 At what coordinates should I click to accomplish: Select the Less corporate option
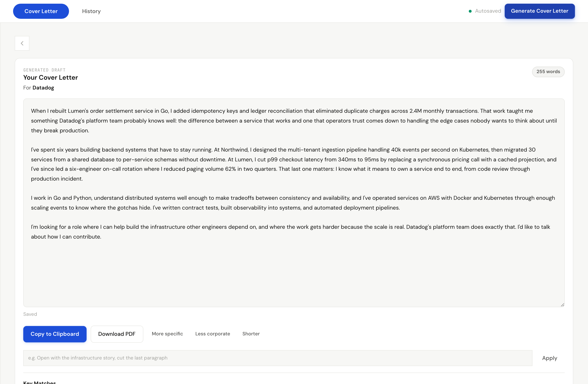click(x=213, y=334)
